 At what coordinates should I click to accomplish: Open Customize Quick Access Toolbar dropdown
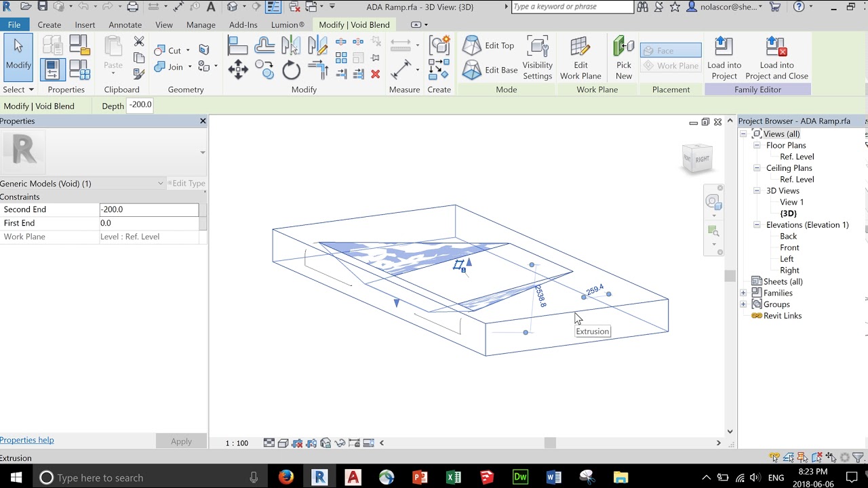(x=332, y=7)
